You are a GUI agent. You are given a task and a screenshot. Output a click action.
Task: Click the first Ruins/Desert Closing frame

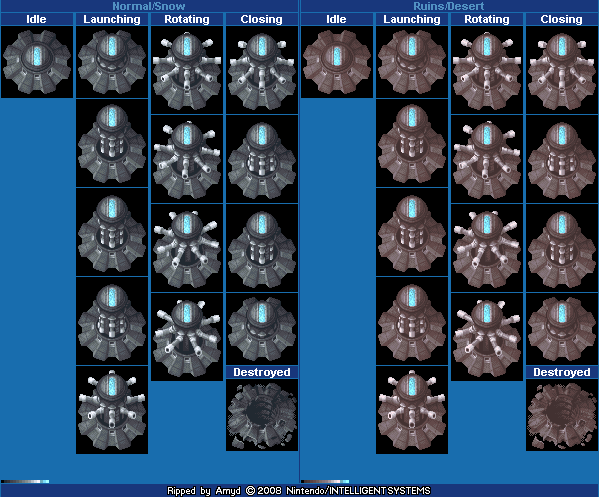pyautogui.click(x=562, y=70)
